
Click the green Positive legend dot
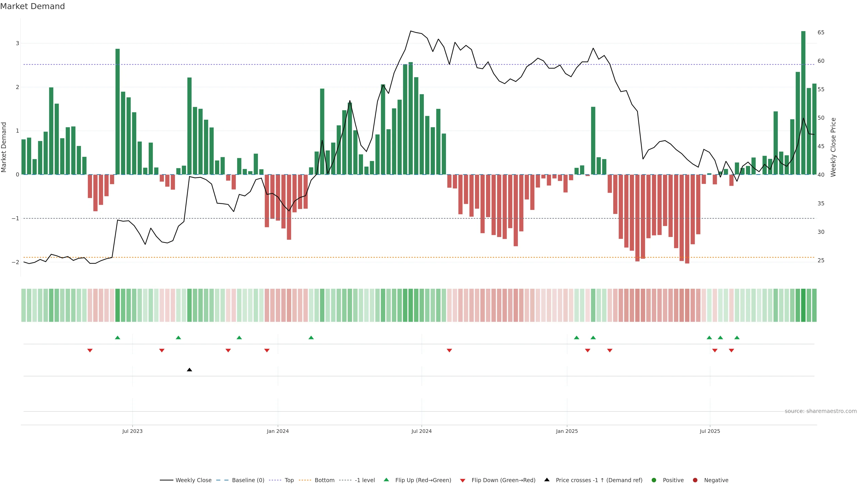click(654, 480)
